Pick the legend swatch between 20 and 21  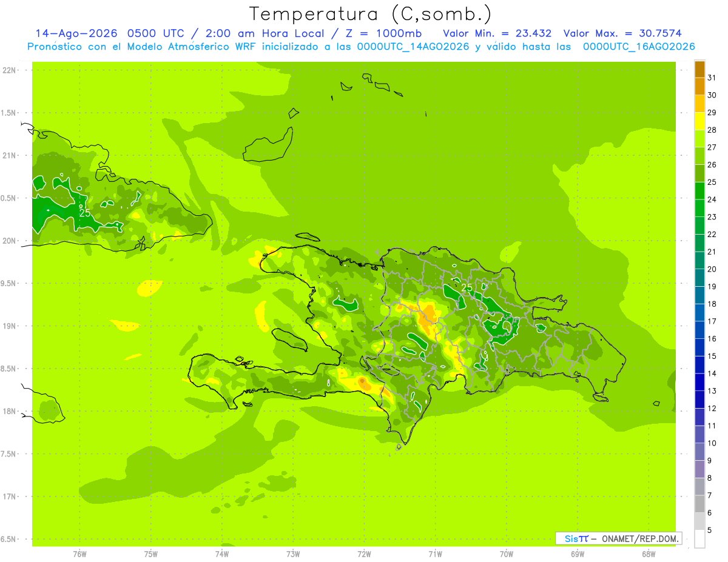[699, 261]
